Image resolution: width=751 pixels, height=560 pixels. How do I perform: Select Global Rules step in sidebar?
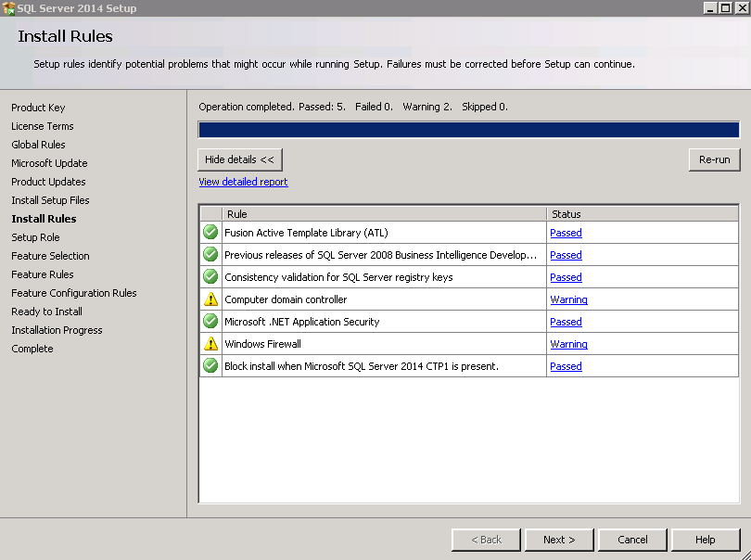[38, 145]
